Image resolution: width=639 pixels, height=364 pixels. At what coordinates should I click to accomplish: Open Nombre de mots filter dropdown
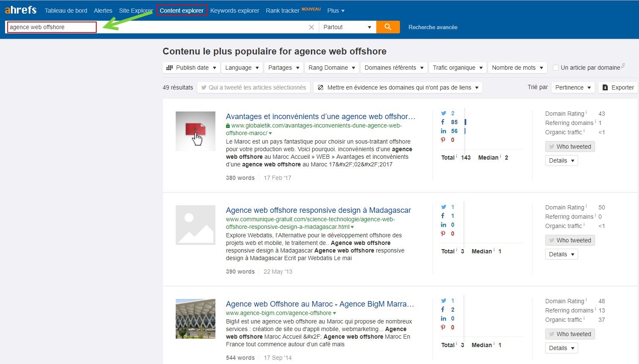tap(517, 68)
